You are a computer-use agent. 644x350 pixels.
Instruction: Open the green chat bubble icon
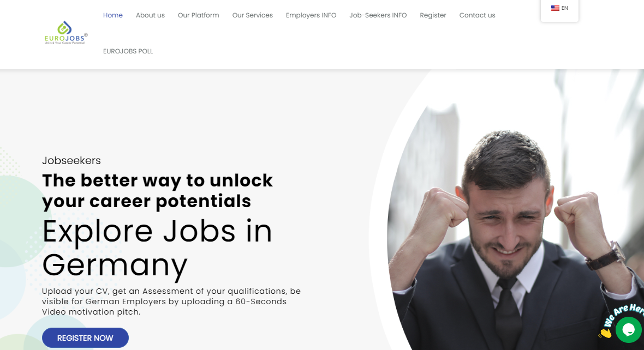click(x=628, y=329)
